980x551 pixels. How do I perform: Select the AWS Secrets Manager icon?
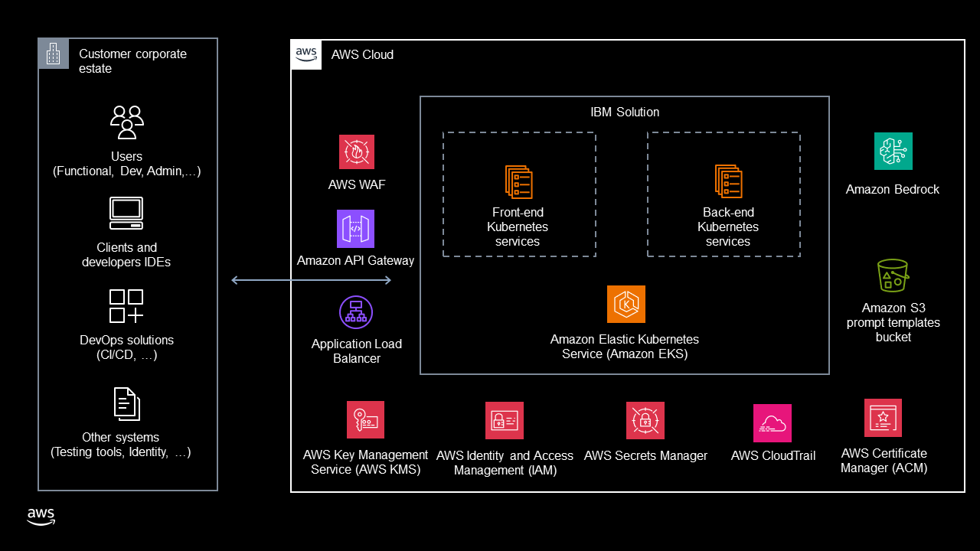click(645, 420)
